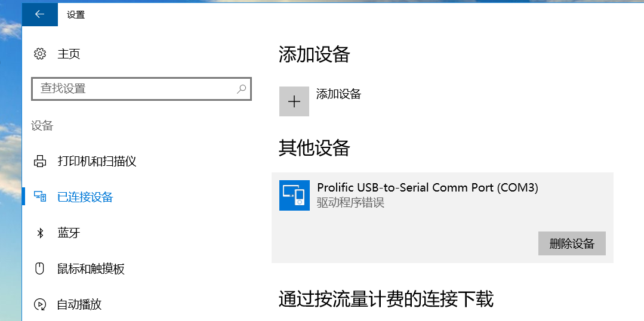Image resolution: width=644 pixels, height=321 pixels.
Task: Click the Bluetooth symbol icon
Action: coord(40,233)
